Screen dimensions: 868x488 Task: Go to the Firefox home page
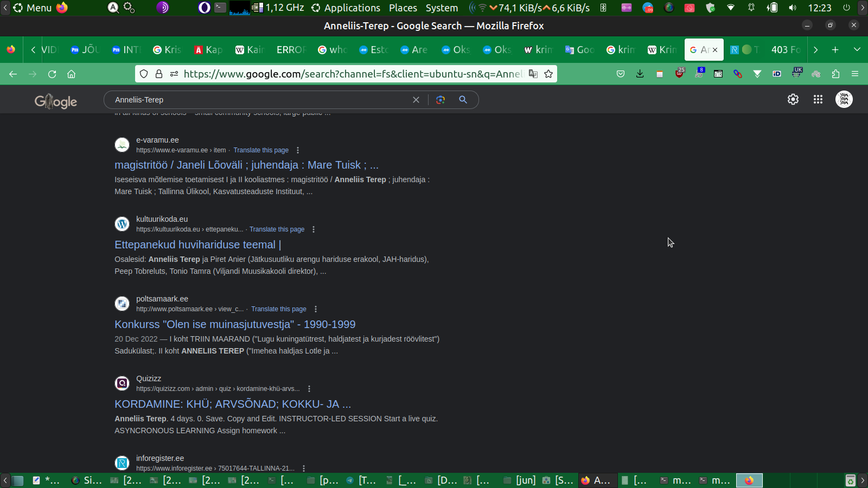71,74
